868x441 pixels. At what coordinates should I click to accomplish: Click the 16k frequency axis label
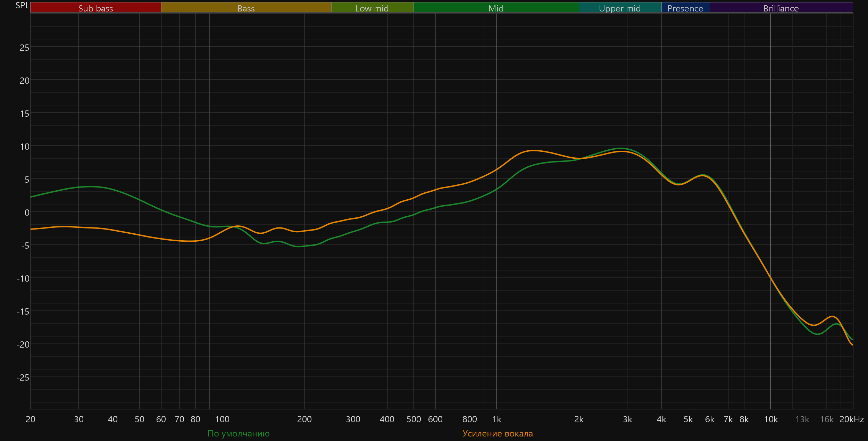click(827, 419)
